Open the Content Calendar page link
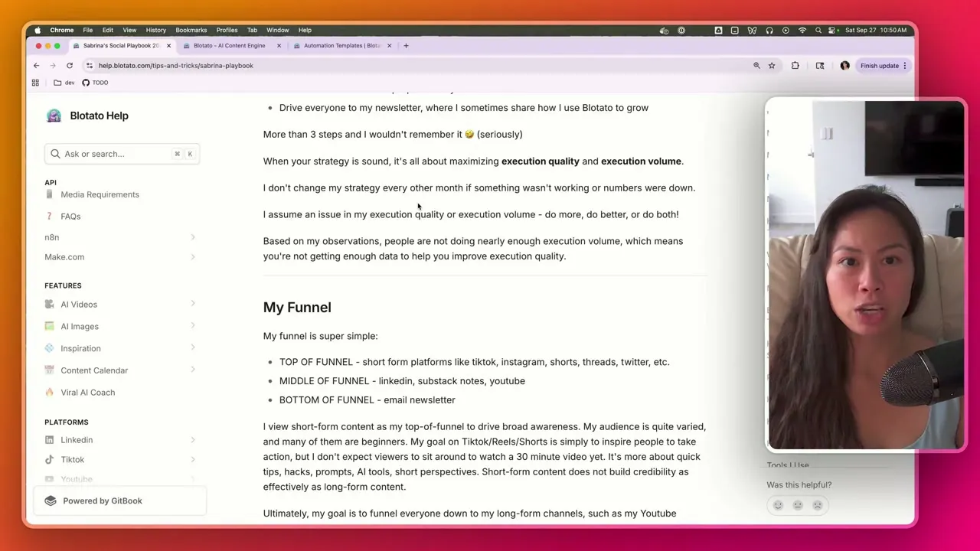 (94, 370)
